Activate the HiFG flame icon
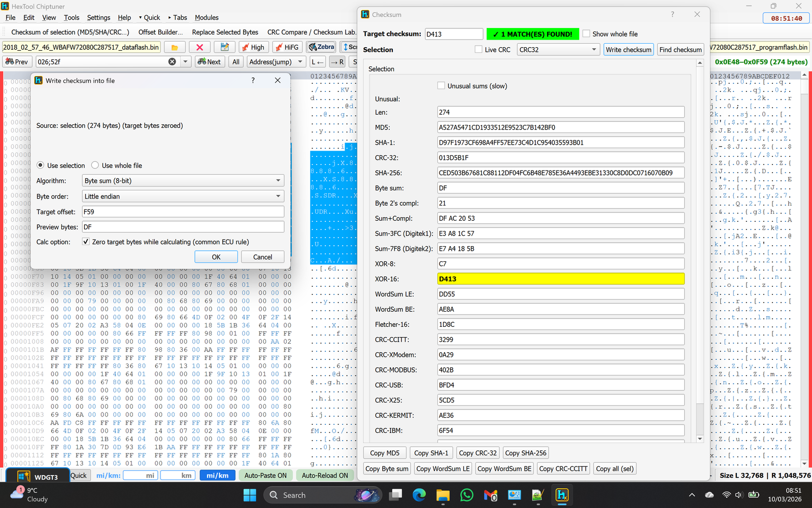 pyautogui.click(x=287, y=47)
